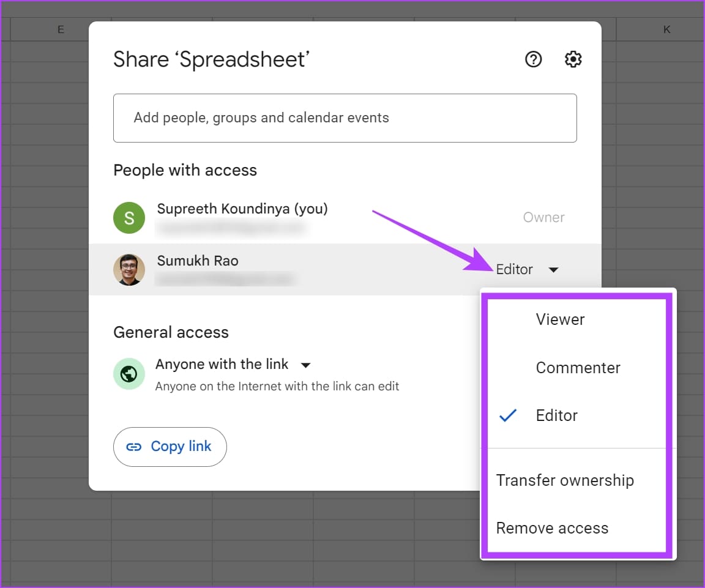Click the Editor role label for Sumukh Rao

tap(514, 270)
